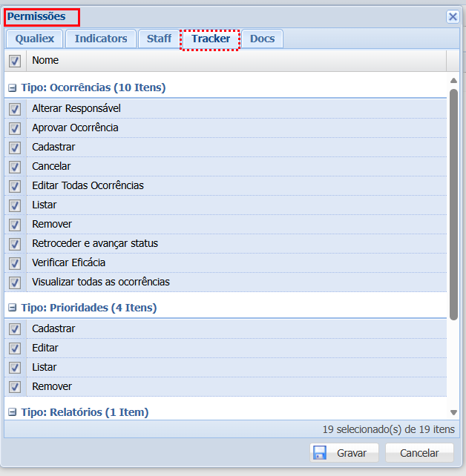The height and width of the screenshot is (476, 466).
Task: Uncheck the Alterar Responsável permission
Action: click(15, 109)
